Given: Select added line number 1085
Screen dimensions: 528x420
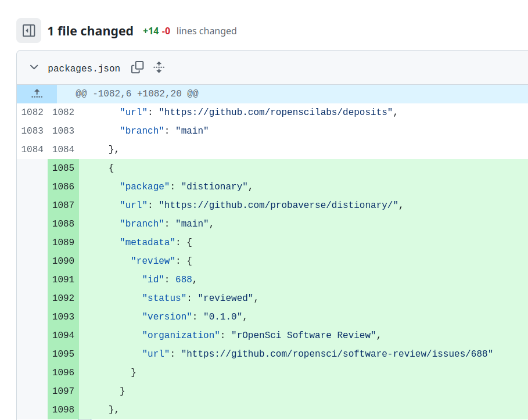Looking at the screenshot, I should click(x=63, y=167).
